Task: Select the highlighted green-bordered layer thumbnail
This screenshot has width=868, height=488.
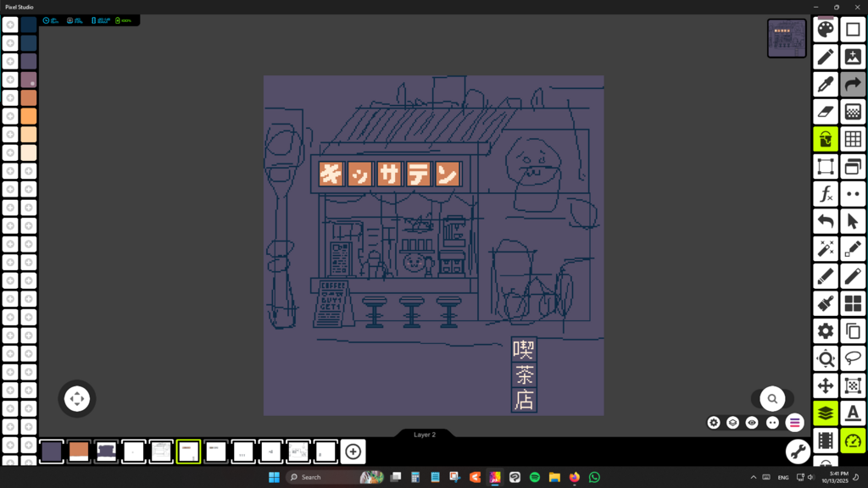Action: coord(188,452)
